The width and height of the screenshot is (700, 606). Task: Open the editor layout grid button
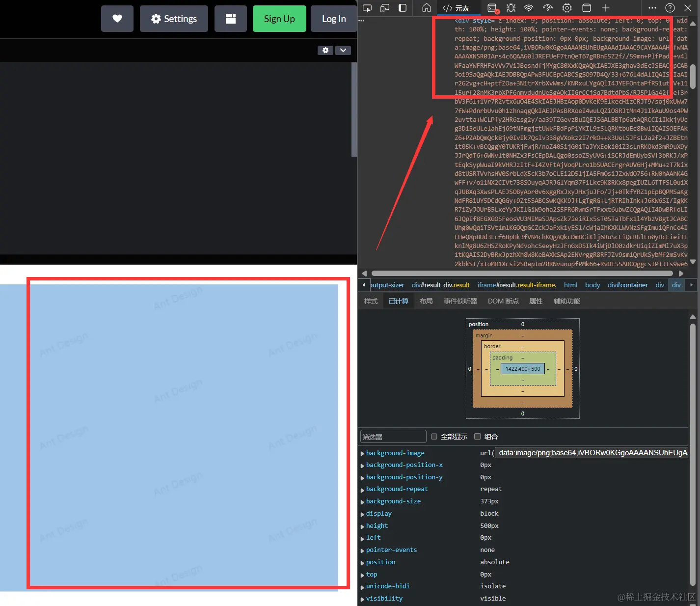point(231,19)
